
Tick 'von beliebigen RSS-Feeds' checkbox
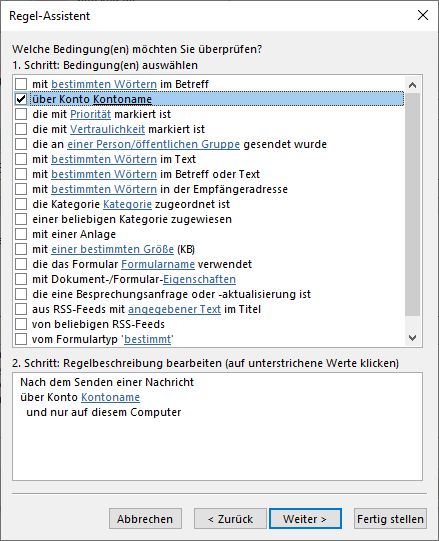tap(21, 324)
